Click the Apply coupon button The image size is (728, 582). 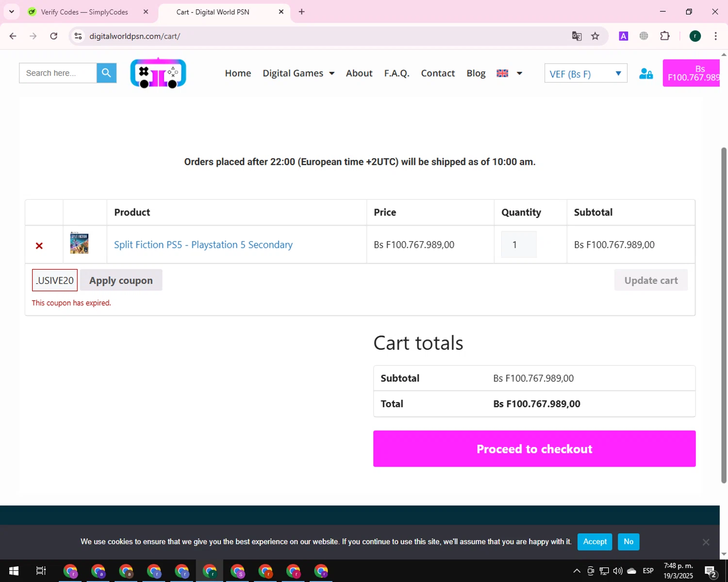(121, 280)
